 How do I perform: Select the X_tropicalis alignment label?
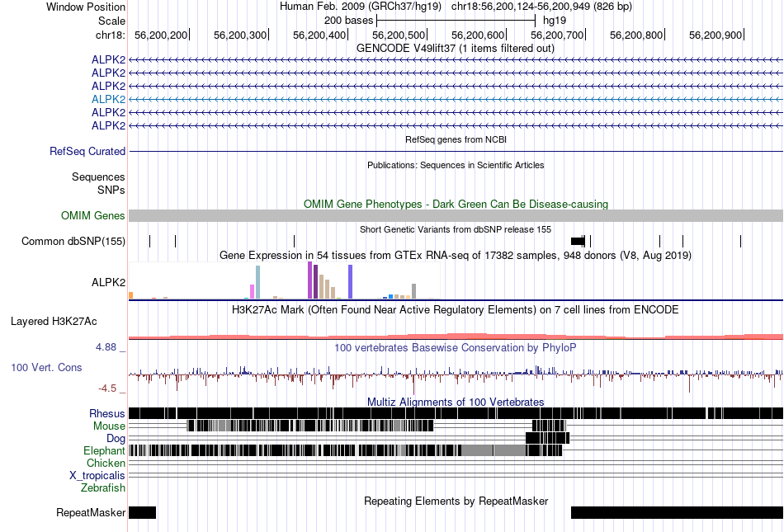[x=97, y=476]
